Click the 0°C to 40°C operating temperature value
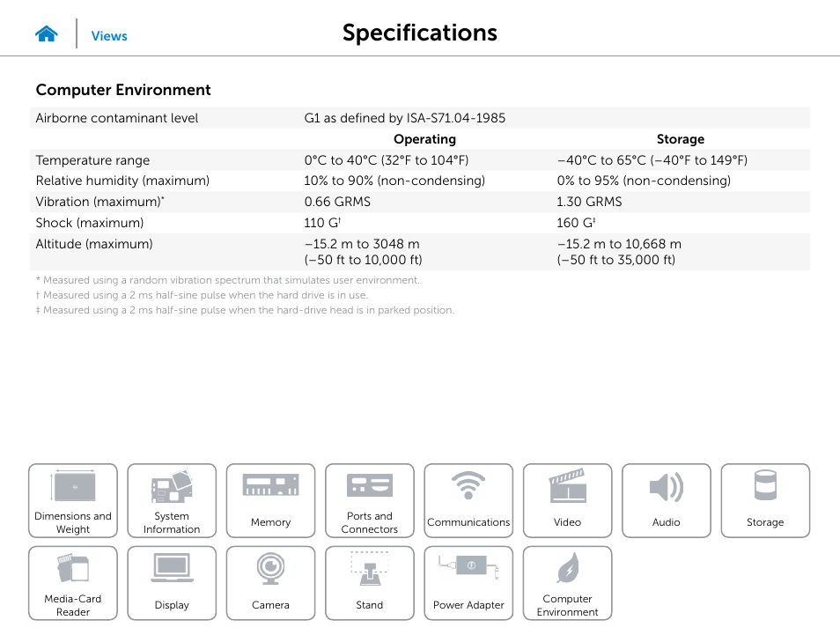 (x=387, y=160)
